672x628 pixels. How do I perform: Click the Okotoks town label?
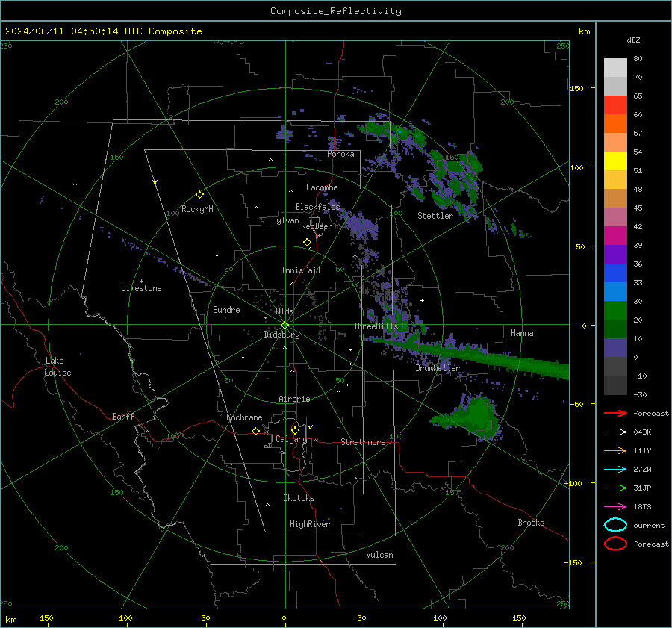299,498
